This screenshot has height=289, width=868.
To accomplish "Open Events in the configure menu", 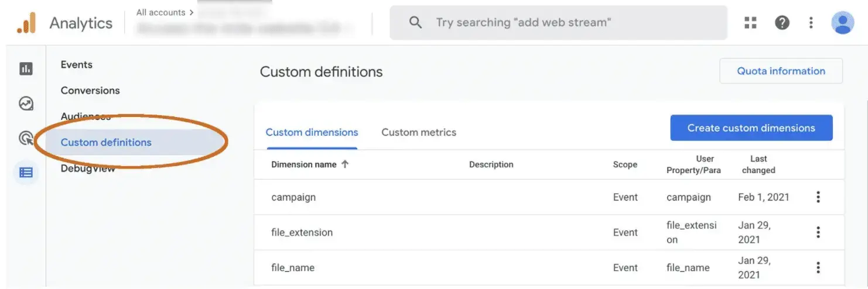I will click(77, 64).
